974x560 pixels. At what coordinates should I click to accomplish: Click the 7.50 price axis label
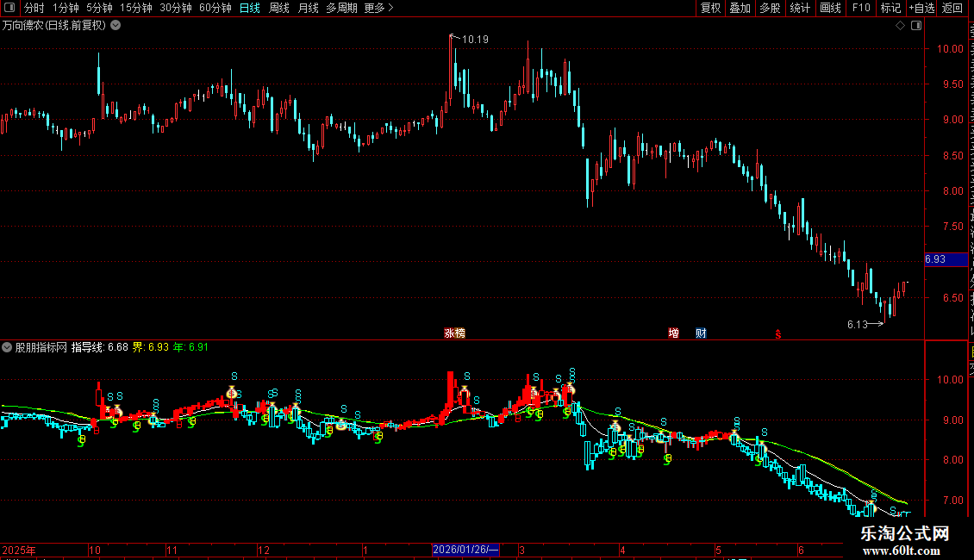pos(952,226)
